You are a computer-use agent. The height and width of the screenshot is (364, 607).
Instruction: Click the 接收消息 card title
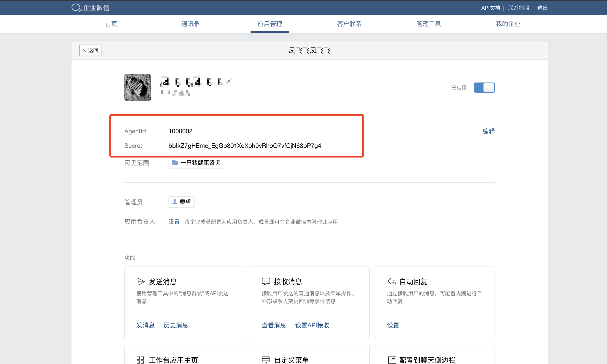click(288, 281)
